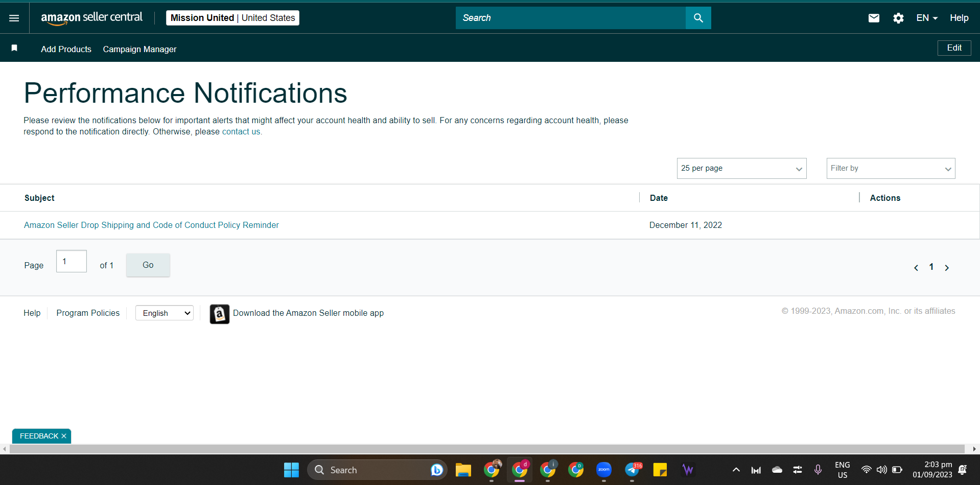Viewport: 980px width, 485px height.
Task: Open the Filter by dropdown
Action: pos(891,169)
